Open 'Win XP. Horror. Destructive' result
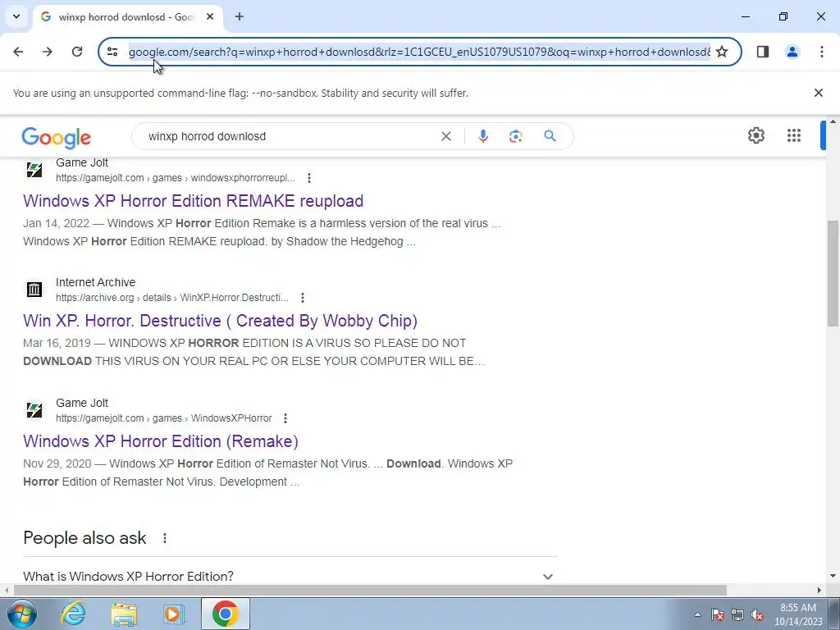The height and width of the screenshot is (630, 840). 220,321
